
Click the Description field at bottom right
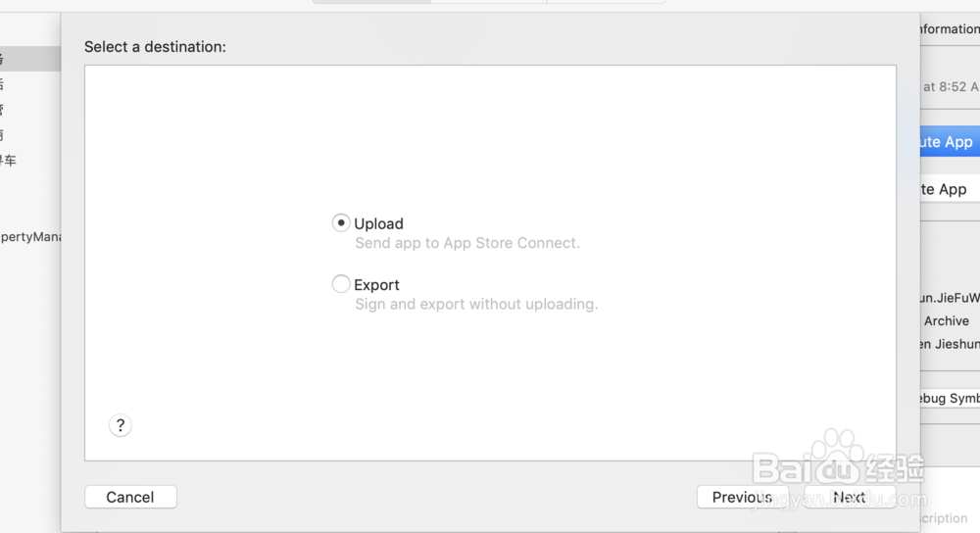click(x=945, y=518)
